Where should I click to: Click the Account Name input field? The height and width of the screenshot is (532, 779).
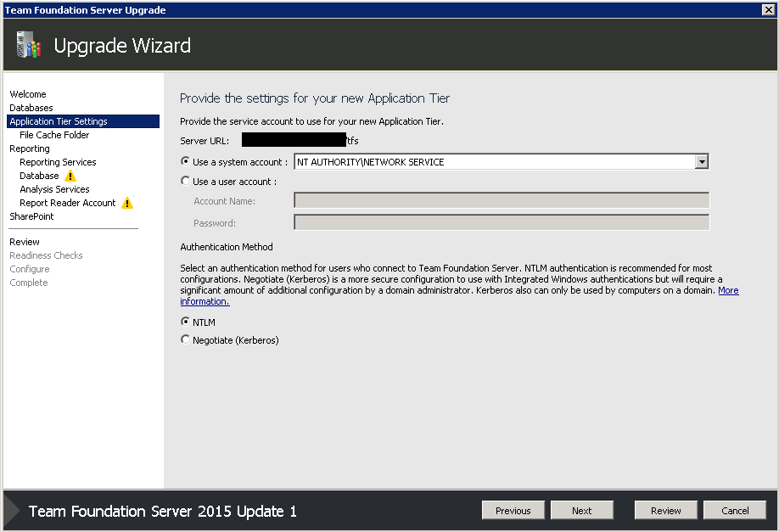click(x=502, y=201)
